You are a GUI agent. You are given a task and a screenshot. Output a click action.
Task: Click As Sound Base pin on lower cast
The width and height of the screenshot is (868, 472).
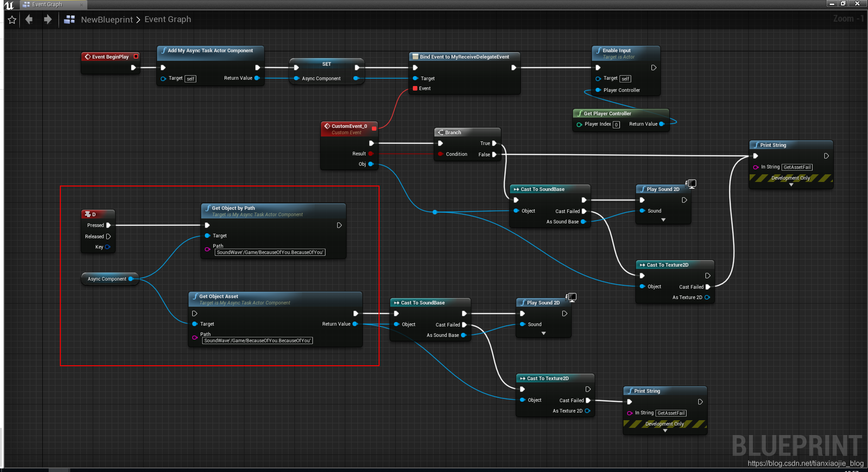click(x=464, y=335)
